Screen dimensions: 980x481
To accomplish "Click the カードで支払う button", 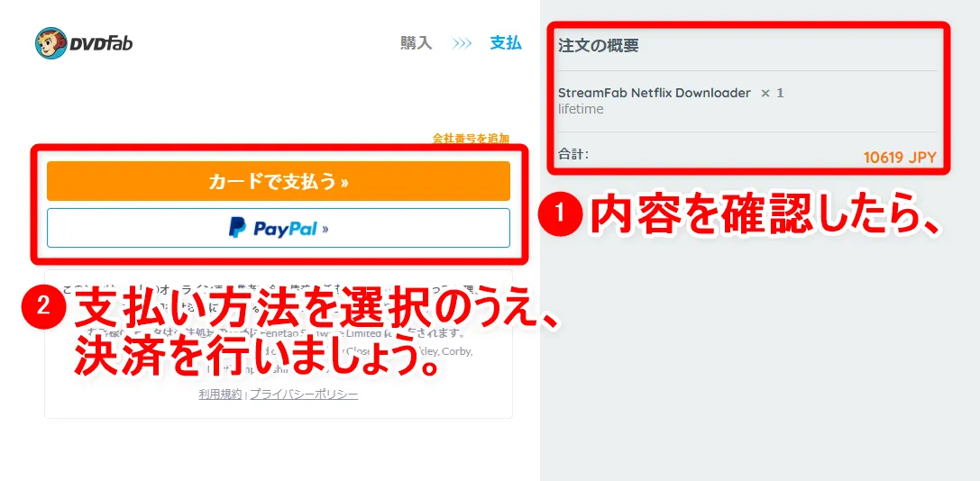I will tap(278, 181).
